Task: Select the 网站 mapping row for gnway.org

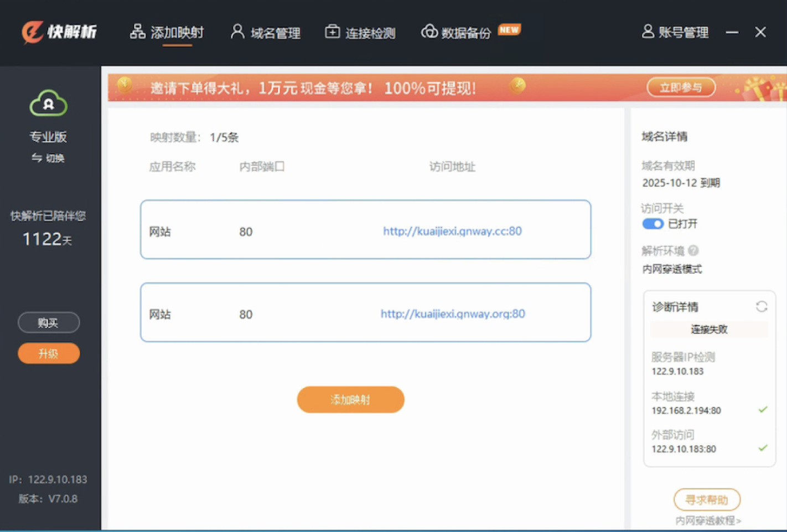Action: click(366, 312)
